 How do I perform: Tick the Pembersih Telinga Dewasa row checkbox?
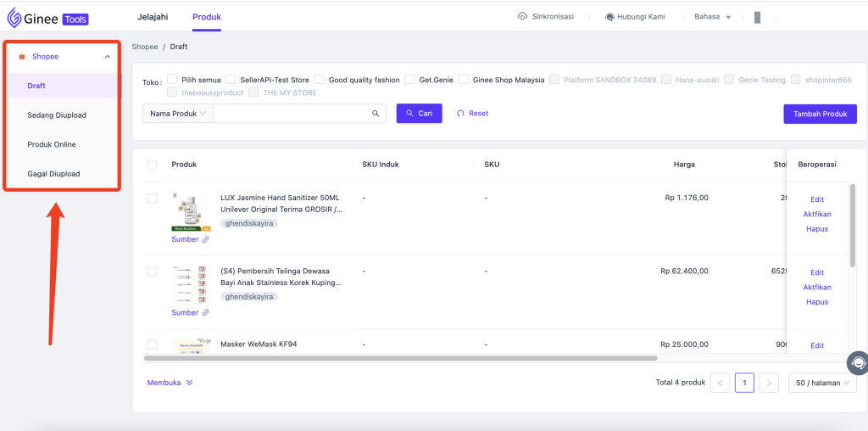click(153, 271)
